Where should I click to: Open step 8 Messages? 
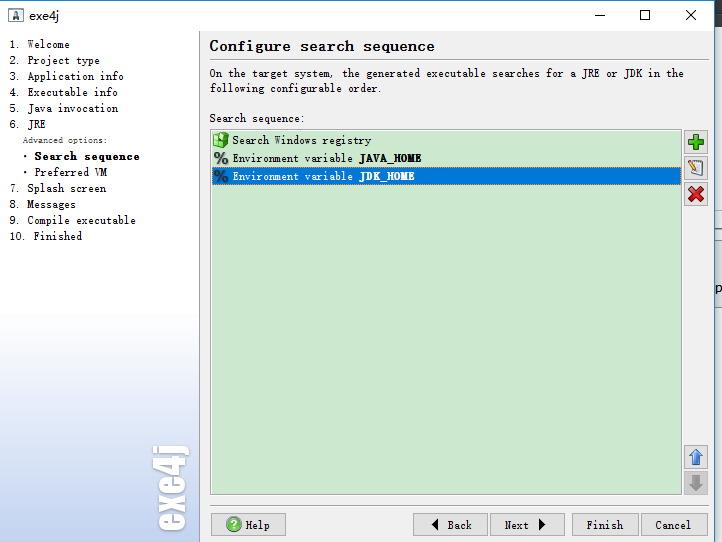tap(42, 204)
